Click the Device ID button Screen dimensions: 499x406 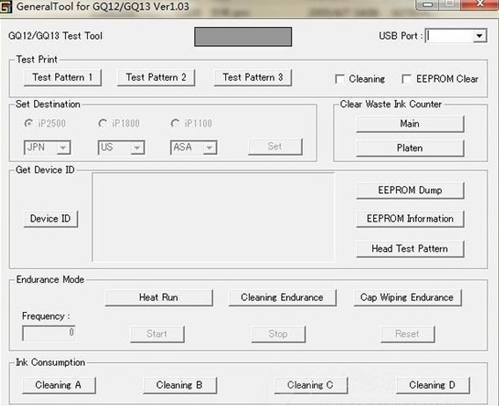(x=51, y=219)
